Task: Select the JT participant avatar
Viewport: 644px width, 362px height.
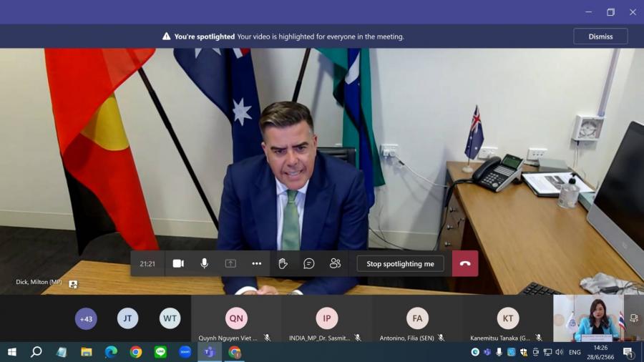Action: point(127,318)
